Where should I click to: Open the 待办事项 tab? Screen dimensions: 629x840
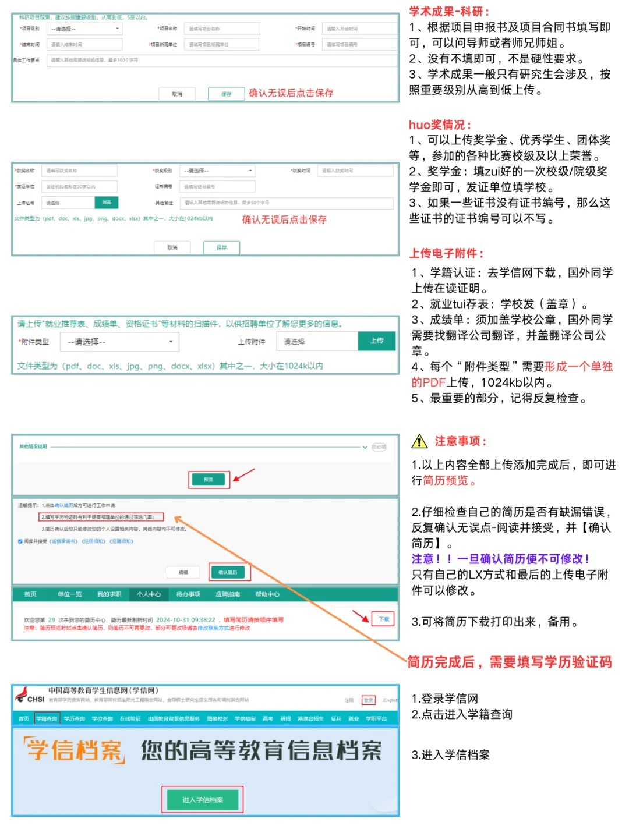188,594
